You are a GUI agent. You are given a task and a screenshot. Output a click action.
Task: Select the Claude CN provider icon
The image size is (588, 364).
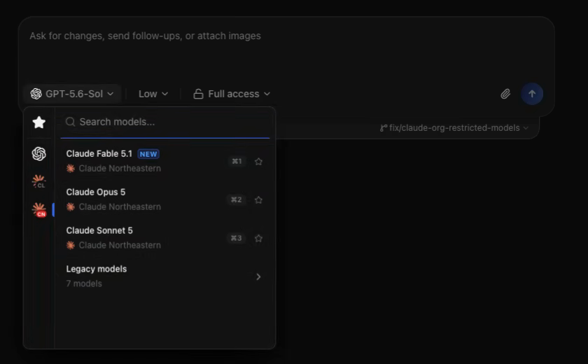[39, 209]
